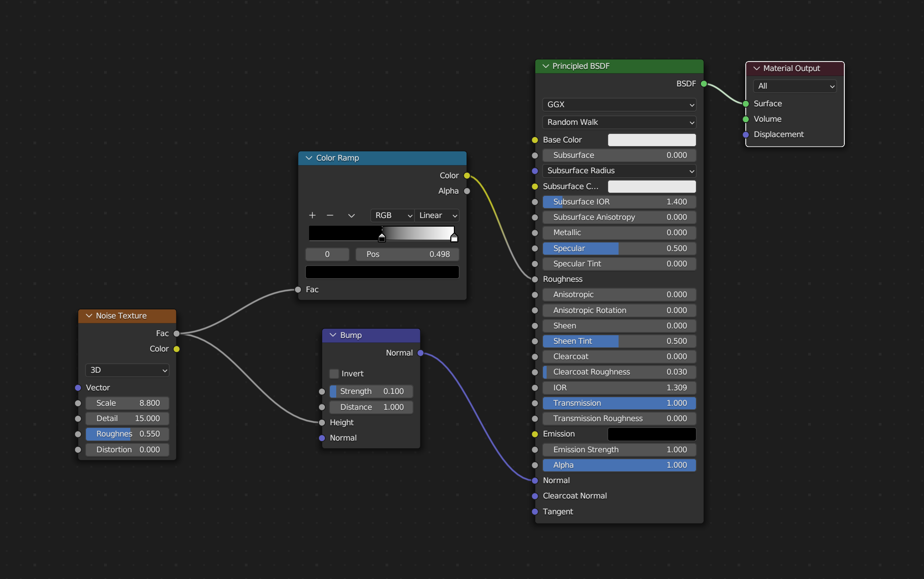This screenshot has width=924, height=579.
Task: Click the Sheen Tint 0.500 slider
Action: 619,342
